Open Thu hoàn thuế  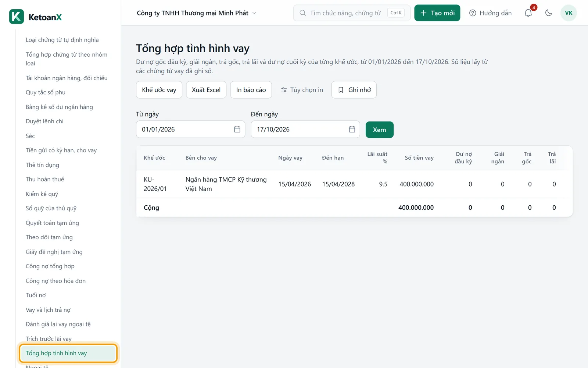(45, 179)
